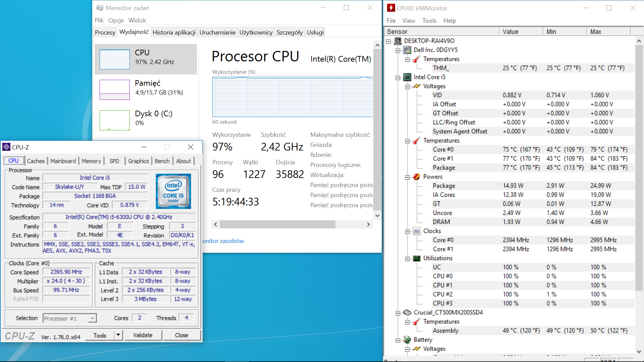Screen dimensions: 644x362
Task: Open the Opcje menu
Action: [x=116, y=20]
